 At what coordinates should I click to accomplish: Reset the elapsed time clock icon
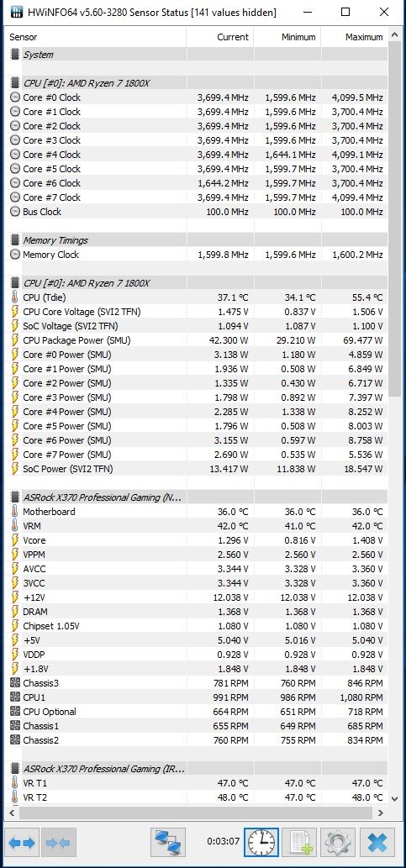(x=261, y=843)
